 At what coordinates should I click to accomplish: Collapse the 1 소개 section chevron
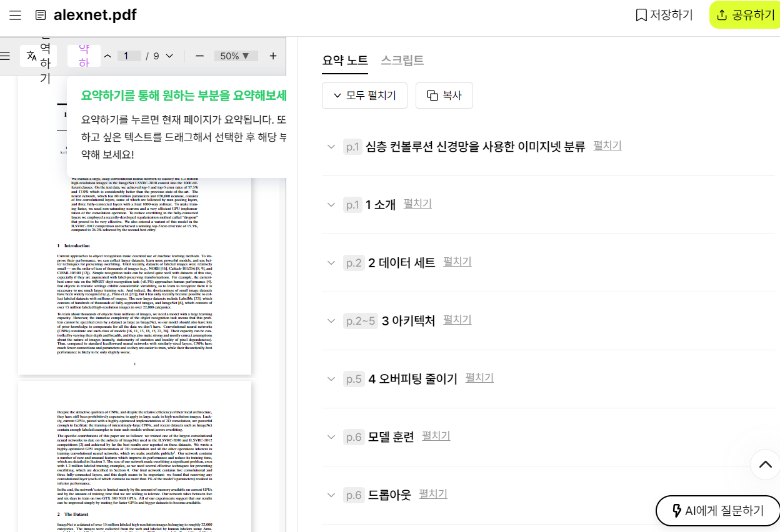point(331,204)
